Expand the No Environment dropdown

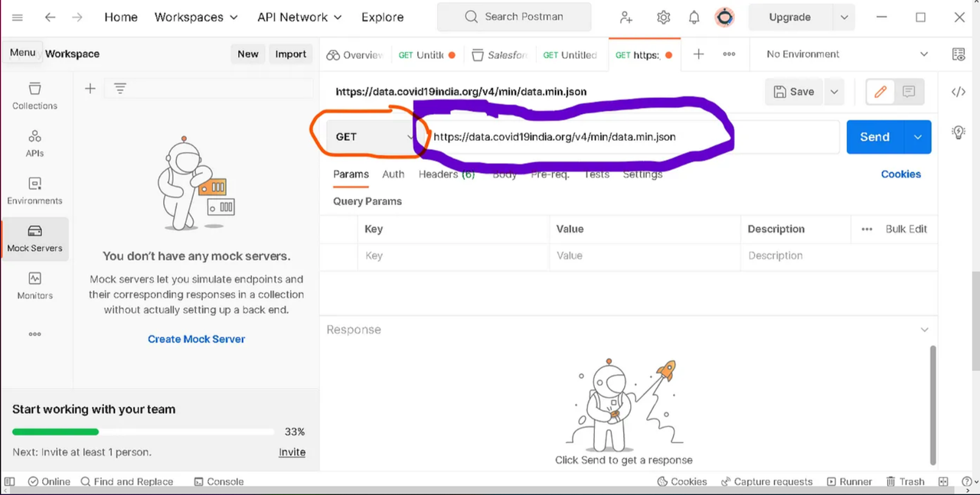(x=848, y=54)
